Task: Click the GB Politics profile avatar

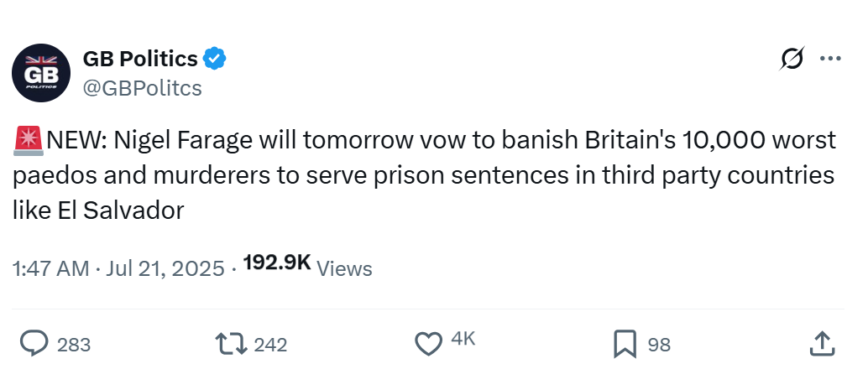Action: click(41, 73)
